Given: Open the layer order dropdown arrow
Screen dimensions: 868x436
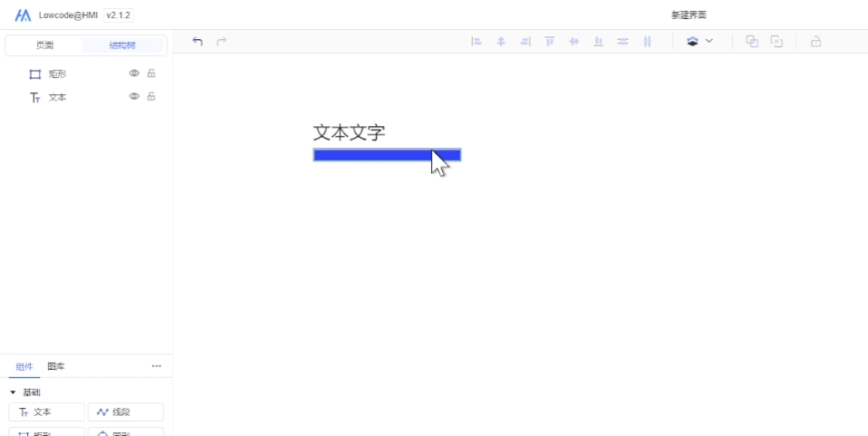Looking at the screenshot, I should (x=709, y=41).
